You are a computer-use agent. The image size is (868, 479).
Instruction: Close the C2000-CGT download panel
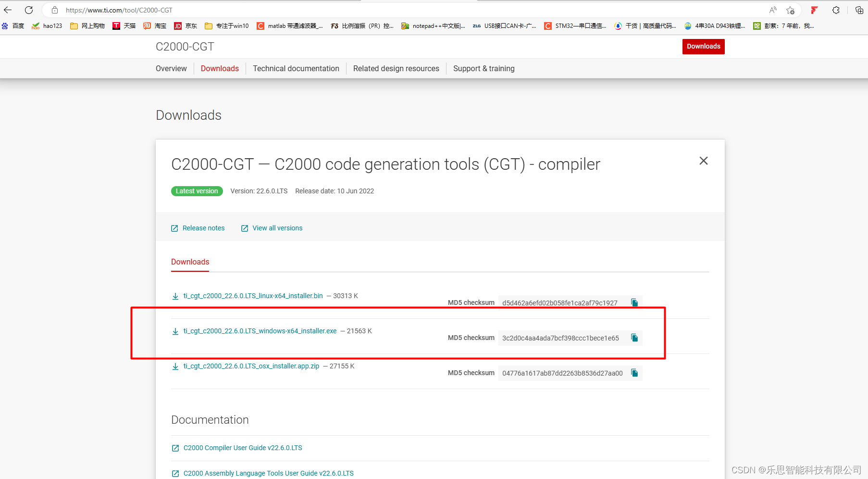pyautogui.click(x=704, y=161)
